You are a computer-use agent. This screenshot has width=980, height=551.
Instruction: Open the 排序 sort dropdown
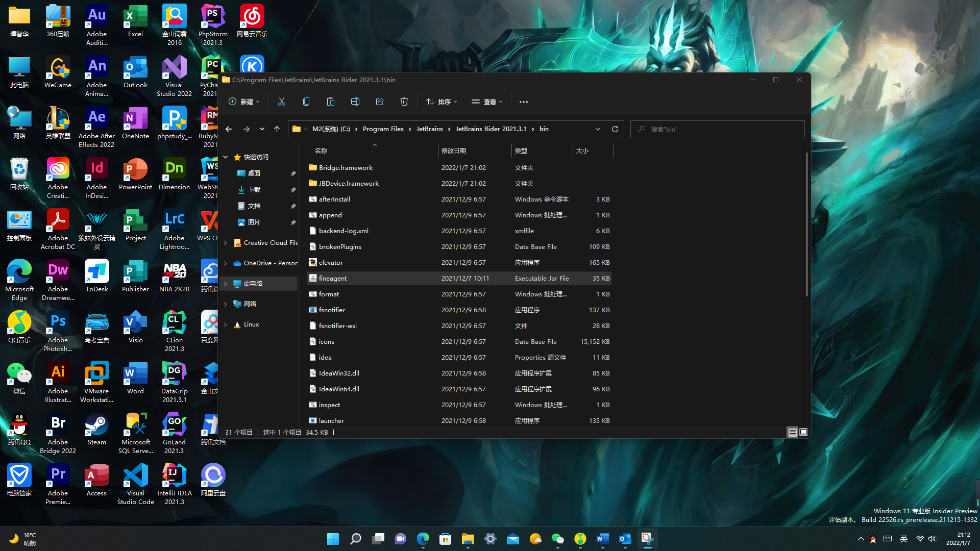point(442,102)
